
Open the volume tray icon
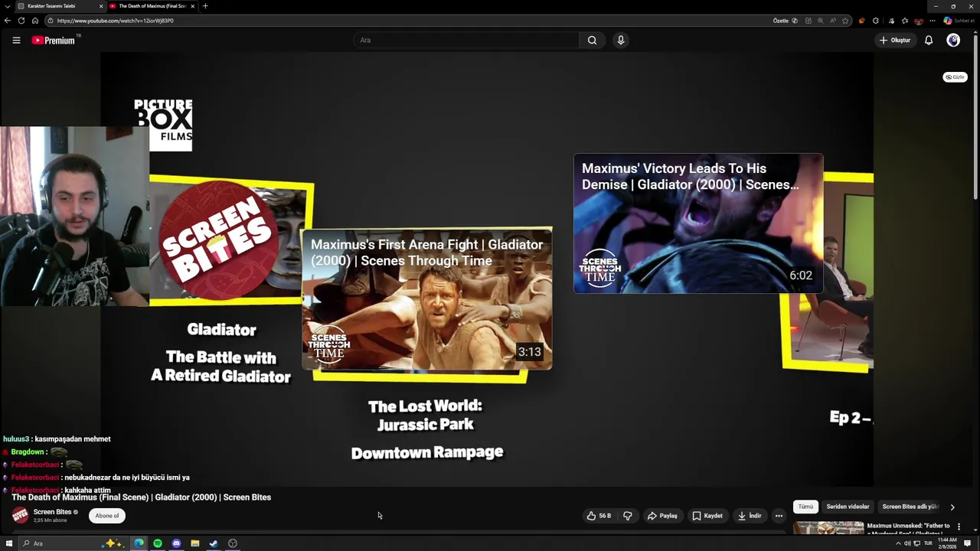click(x=907, y=543)
